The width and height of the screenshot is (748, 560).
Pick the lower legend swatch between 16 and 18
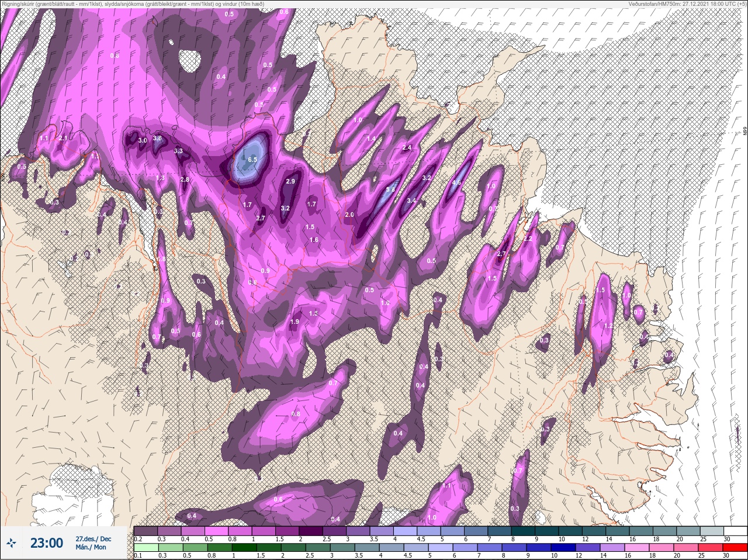[636, 548]
